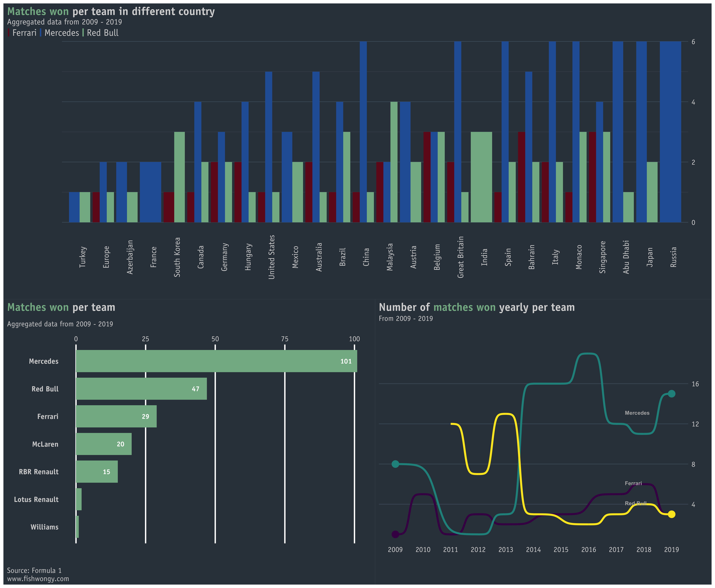This screenshot has height=588, width=715.
Task: Click the Mercedes line label in yearly chart
Action: [x=637, y=413]
